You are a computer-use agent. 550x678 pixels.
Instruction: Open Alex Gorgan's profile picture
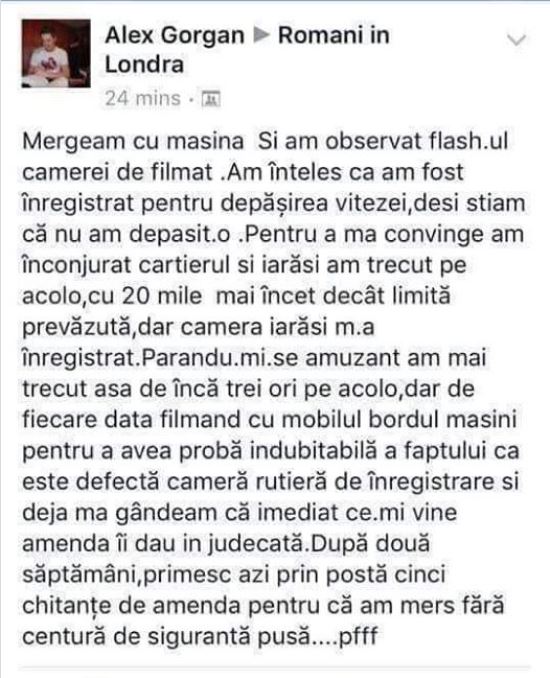point(56,53)
